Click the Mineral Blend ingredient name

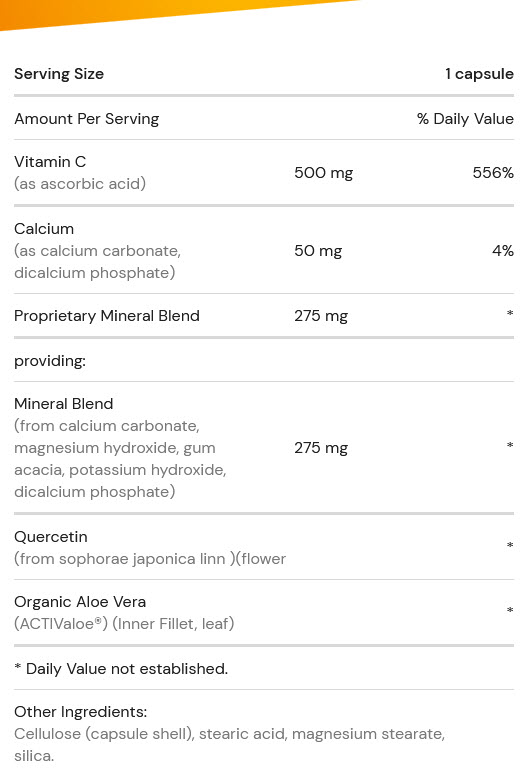point(64,404)
